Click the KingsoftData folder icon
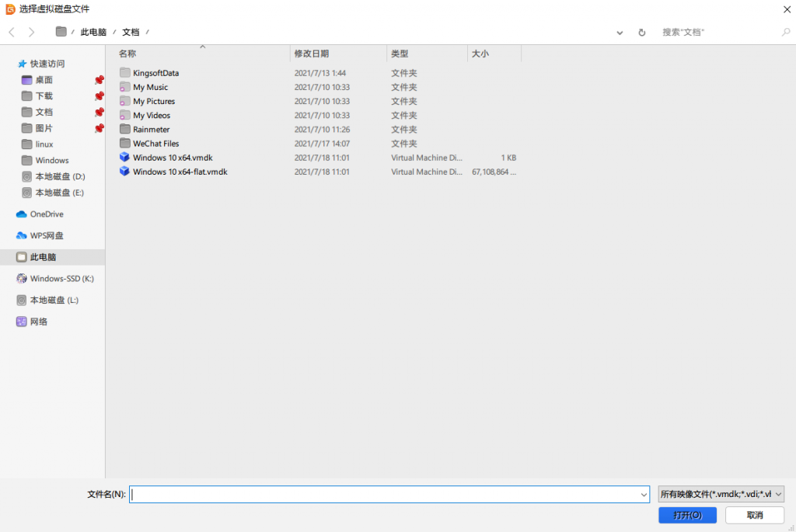Screen dimensions: 796x532 pos(125,72)
